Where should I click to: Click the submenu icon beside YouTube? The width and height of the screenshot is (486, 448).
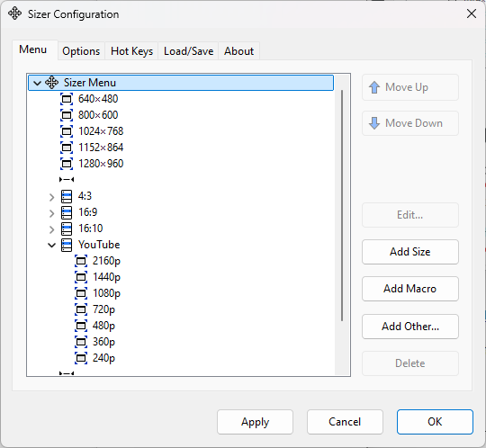[x=67, y=245]
